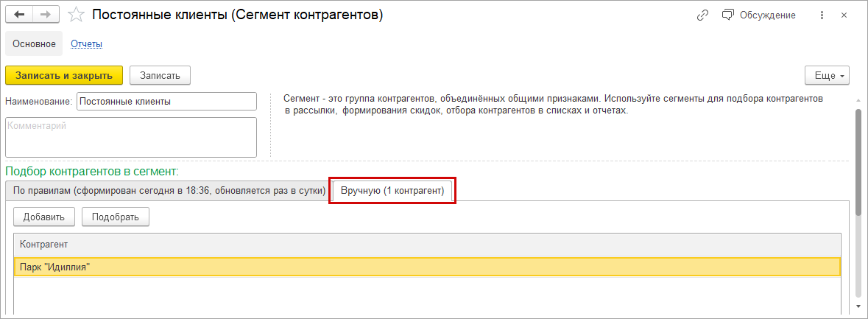Click the Подобрать button
Viewport: 868px width, 319px height.
point(116,217)
